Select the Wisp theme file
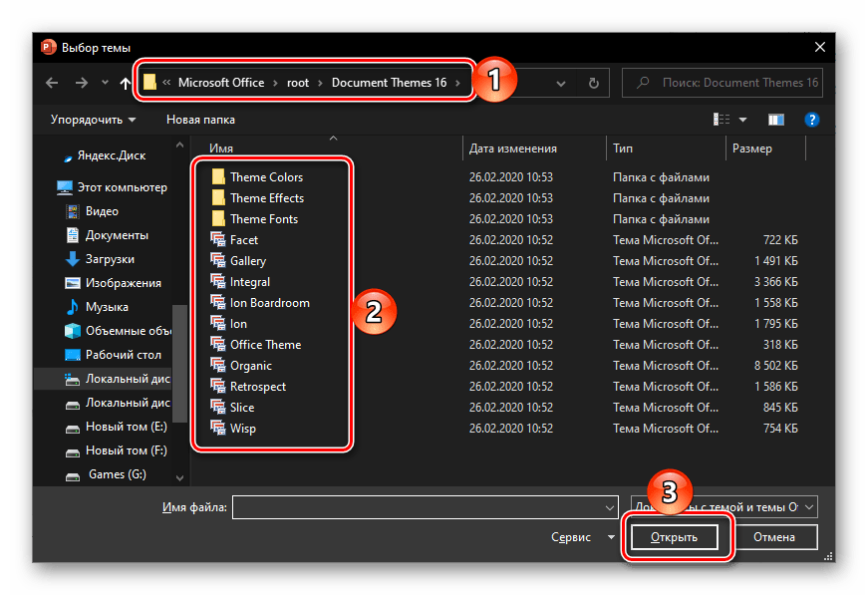 [x=242, y=429]
